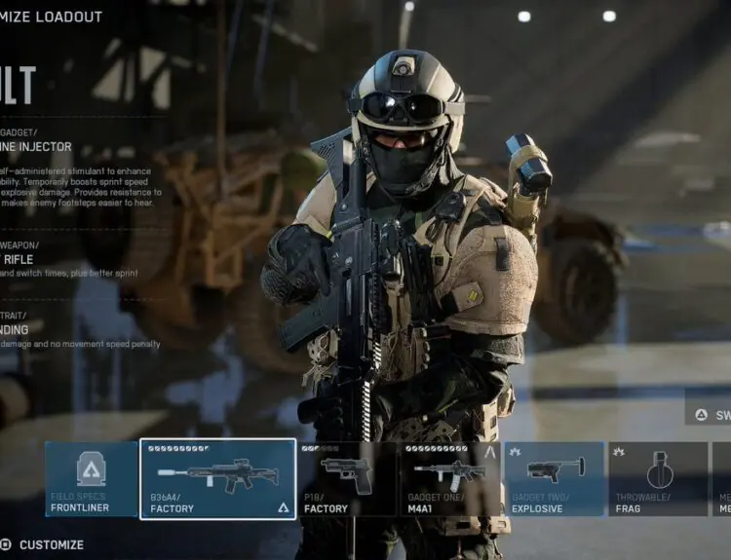Click the shield emblem in Frontliner tile
Viewport: 731px width, 560px height.
[92, 469]
